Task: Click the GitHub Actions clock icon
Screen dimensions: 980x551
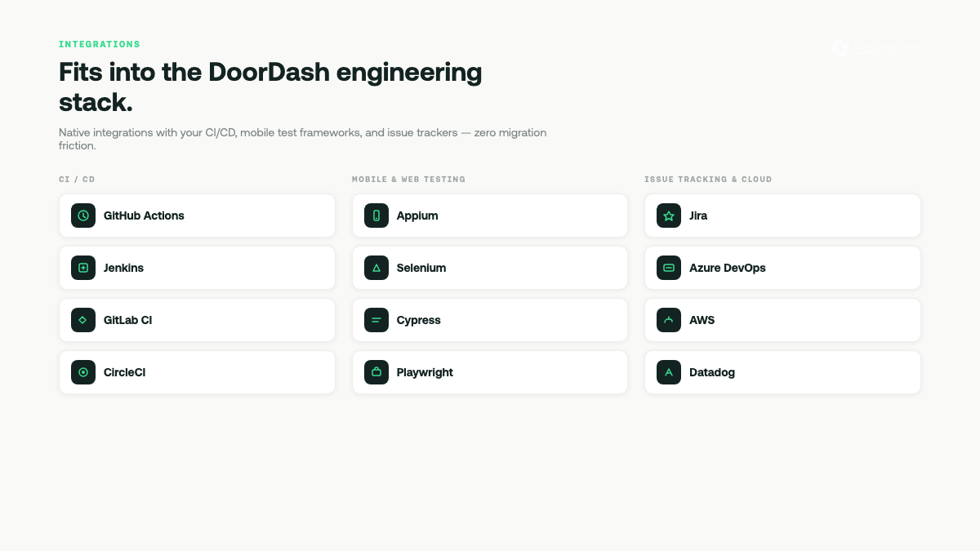Action: click(x=83, y=216)
